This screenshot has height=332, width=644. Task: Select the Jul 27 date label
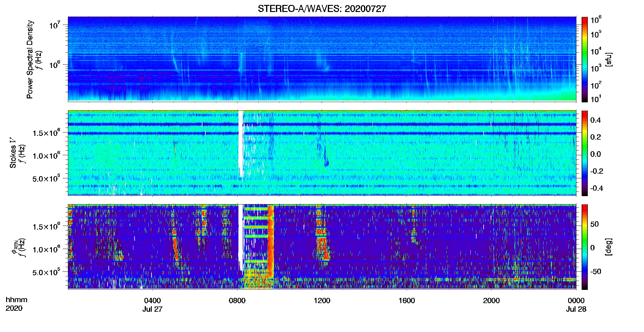(x=152, y=309)
